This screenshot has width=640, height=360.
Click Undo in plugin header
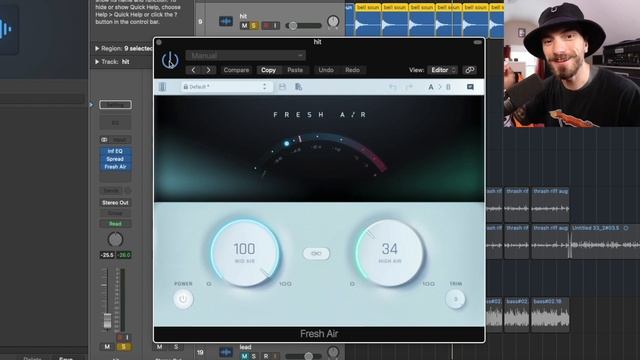point(326,70)
